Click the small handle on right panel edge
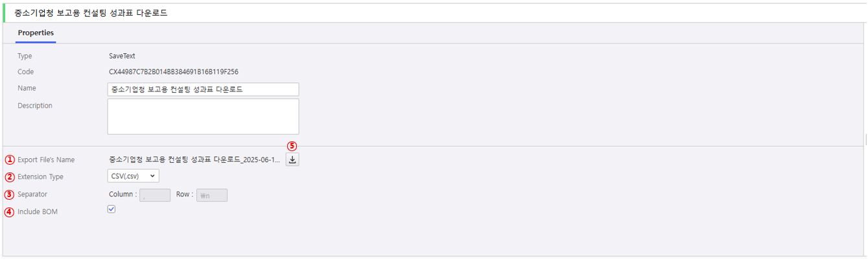This screenshot has width=868, height=260. [865, 139]
